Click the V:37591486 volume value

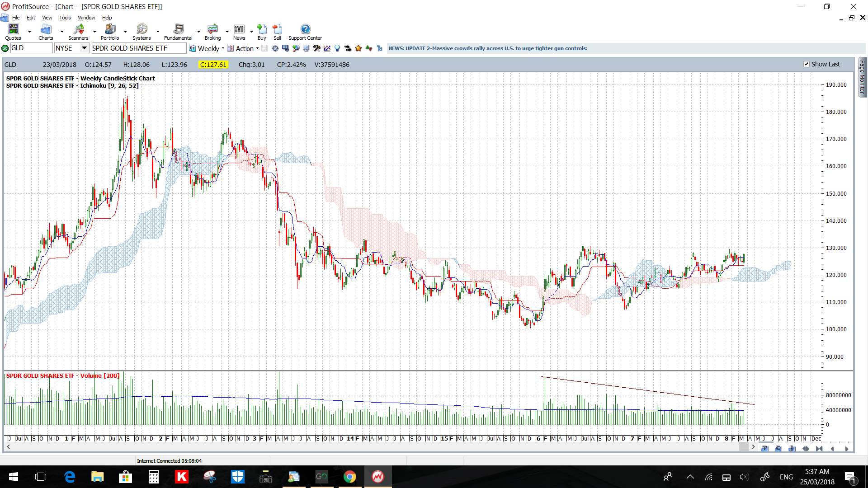[x=332, y=65]
